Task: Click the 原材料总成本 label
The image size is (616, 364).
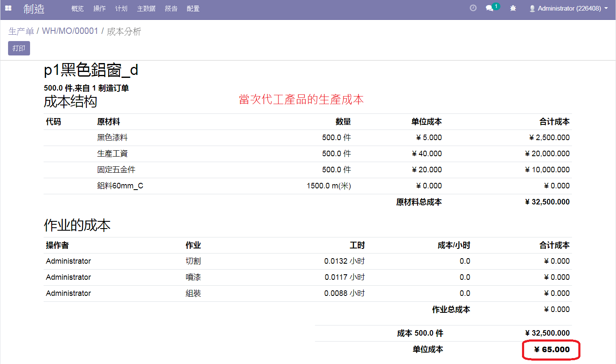Action: click(419, 202)
